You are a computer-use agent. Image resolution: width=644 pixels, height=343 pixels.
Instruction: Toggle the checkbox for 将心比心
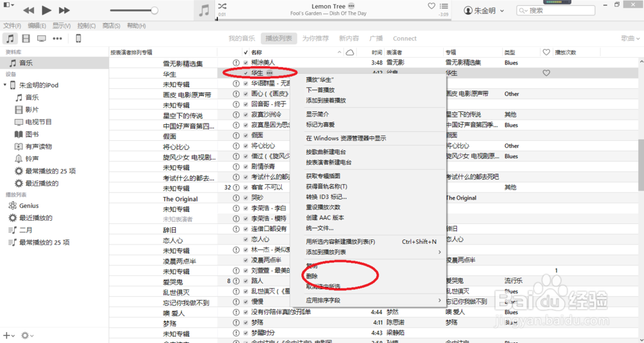tap(245, 146)
